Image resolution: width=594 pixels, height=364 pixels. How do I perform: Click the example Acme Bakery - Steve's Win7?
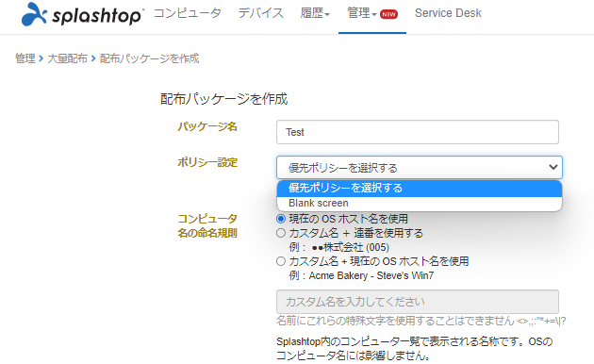371,275
